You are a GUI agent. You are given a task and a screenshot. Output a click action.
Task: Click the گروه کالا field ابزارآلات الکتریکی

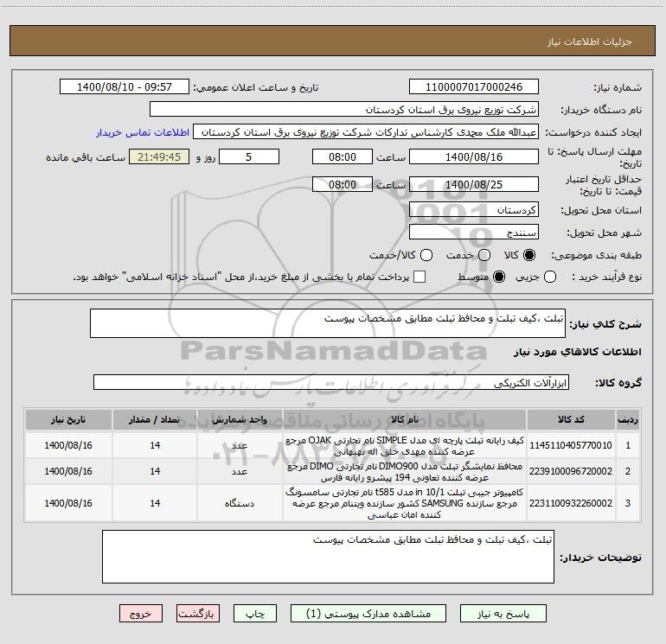point(331,382)
